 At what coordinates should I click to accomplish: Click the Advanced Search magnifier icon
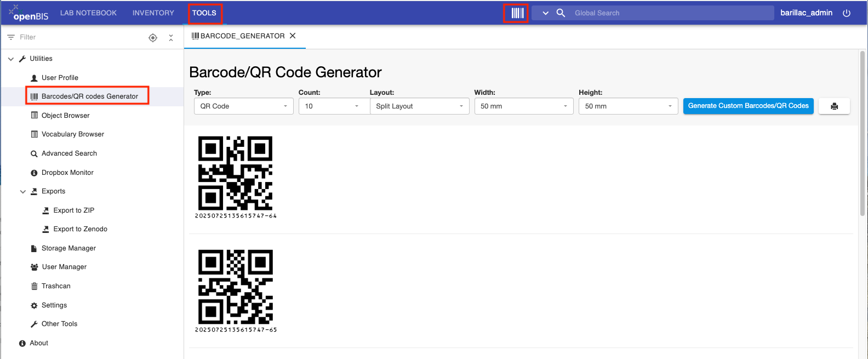(35, 154)
